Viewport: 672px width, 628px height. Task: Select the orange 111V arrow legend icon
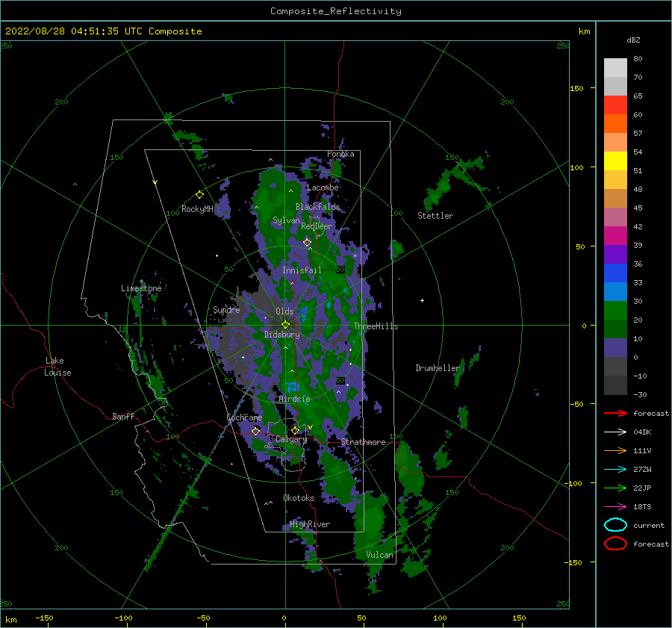tap(615, 450)
